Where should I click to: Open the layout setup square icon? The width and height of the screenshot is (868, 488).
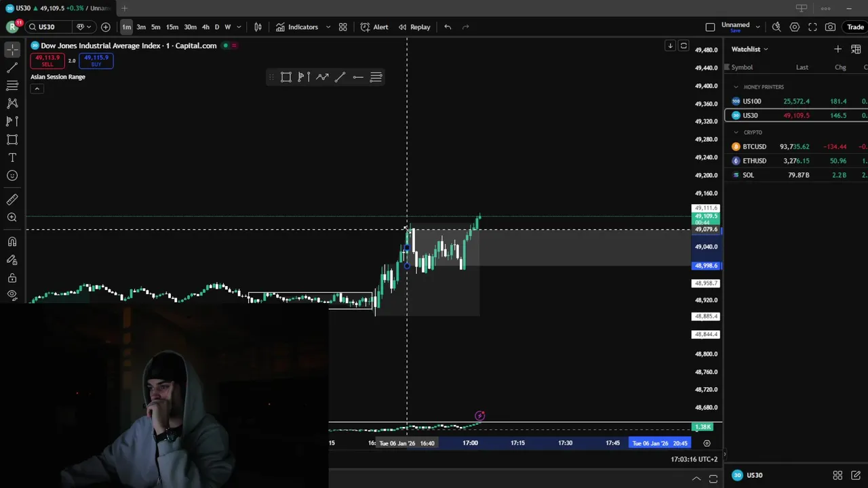point(710,27)
